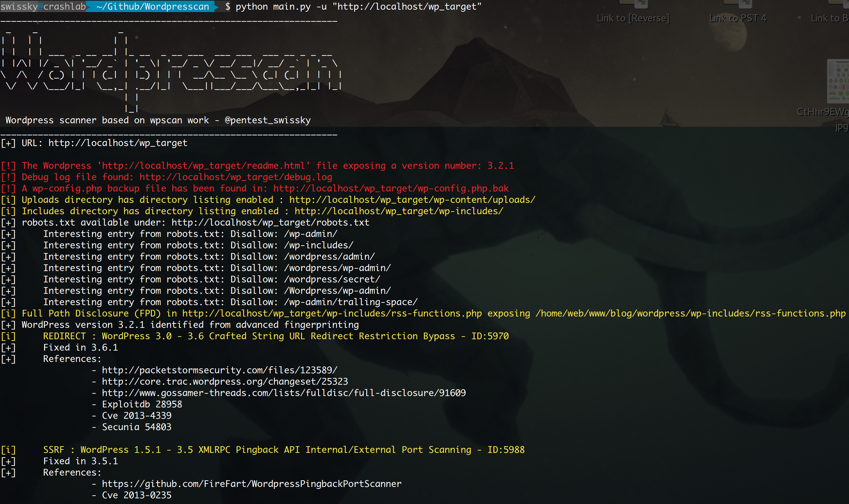
Task: Click the readme.html URL in the red warning
Action: (x=203, y=166)
